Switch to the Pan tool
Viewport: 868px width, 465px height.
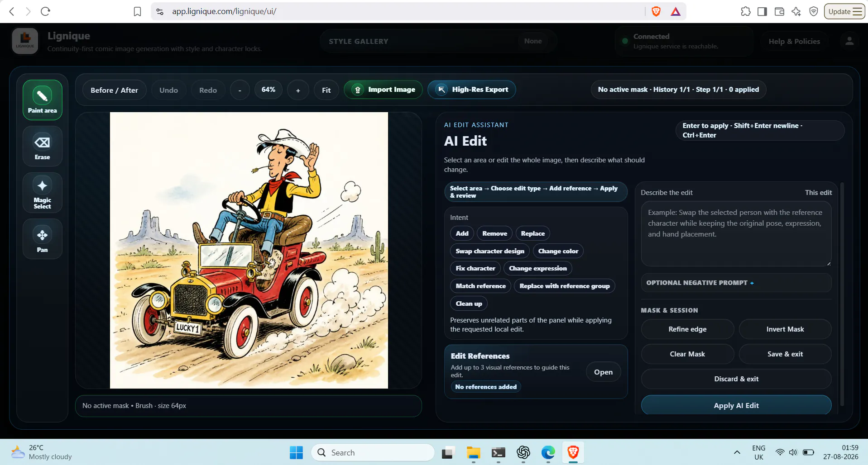click(43, 239)
